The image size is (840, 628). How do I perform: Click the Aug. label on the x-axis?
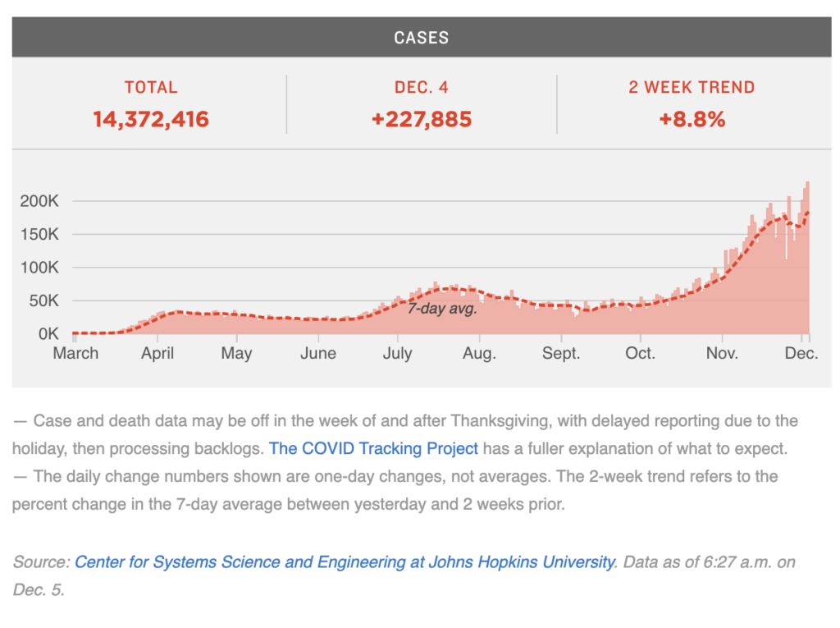pos(479,354)
